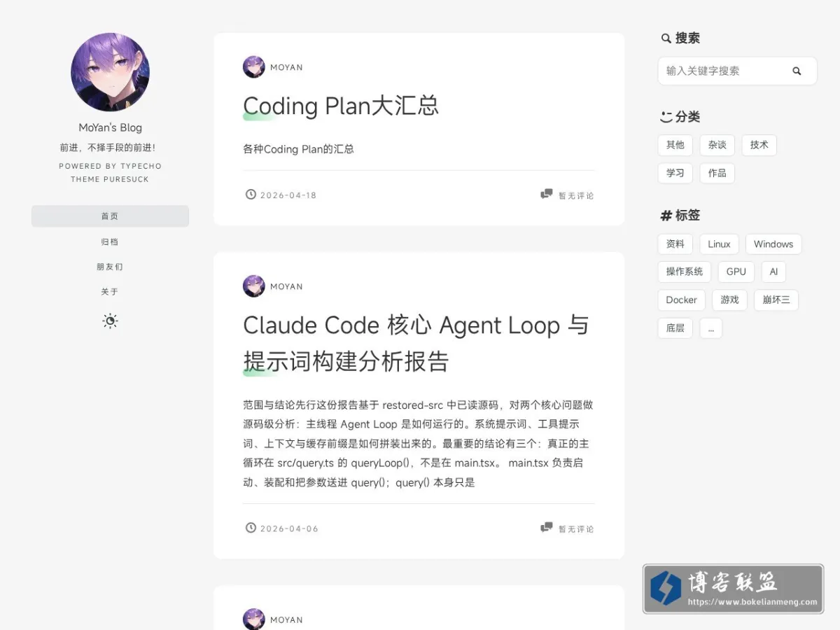Click the MoYan's Blog site title

click(110, 127)
